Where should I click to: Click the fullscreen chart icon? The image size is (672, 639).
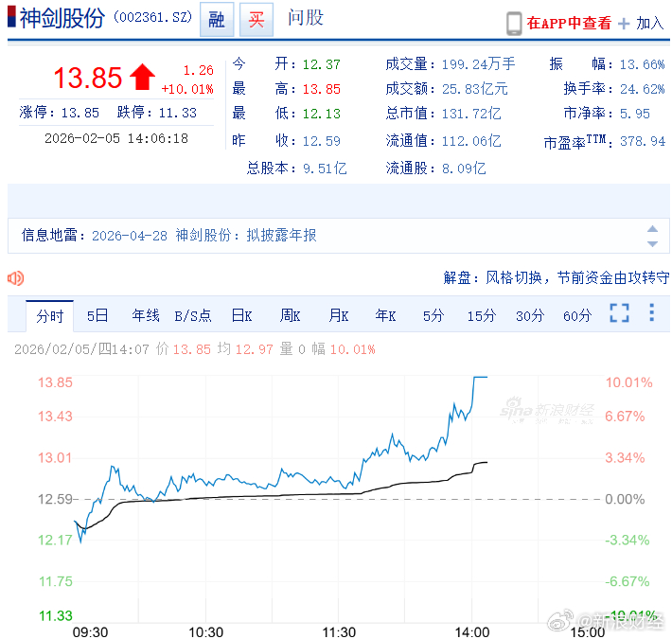619,312
